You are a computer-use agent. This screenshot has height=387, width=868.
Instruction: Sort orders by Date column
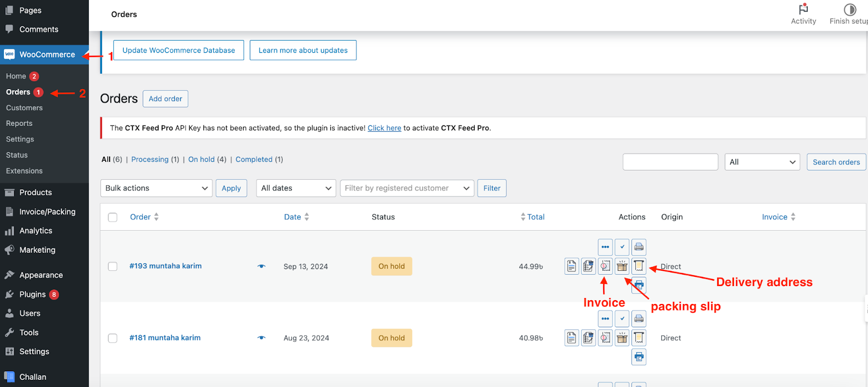coord(296,217)
